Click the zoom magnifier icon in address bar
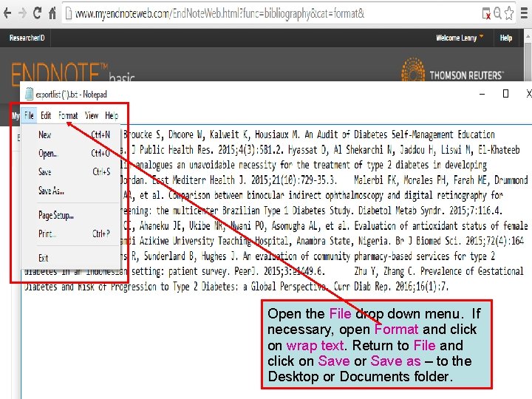Viewport: 532px width, 399px height. point(498,13)
